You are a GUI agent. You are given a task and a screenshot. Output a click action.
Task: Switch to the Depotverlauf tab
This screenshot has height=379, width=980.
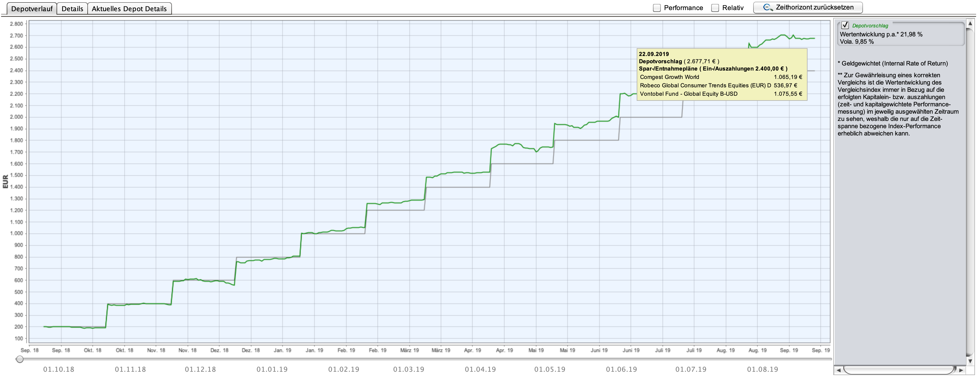click(32, 8)
